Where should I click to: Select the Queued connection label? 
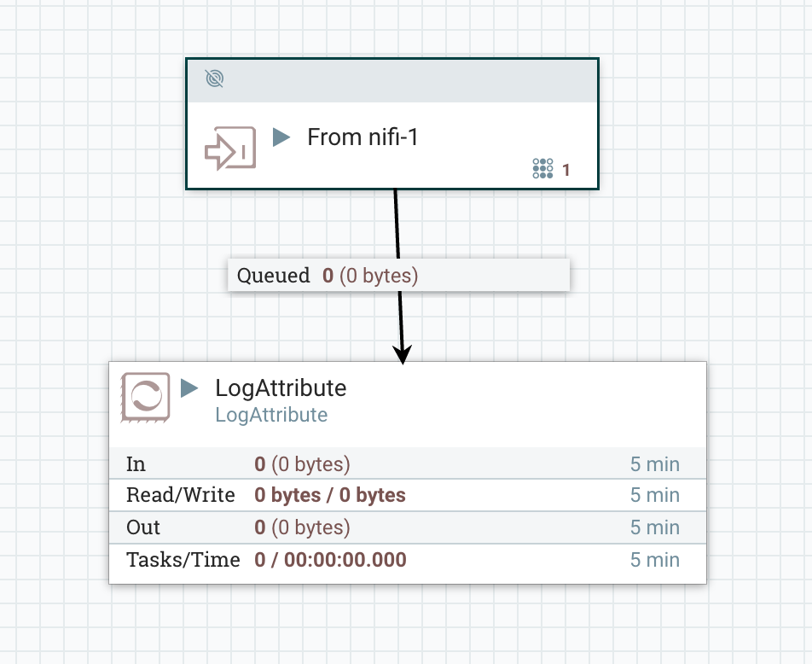click(x=399, y=275)
